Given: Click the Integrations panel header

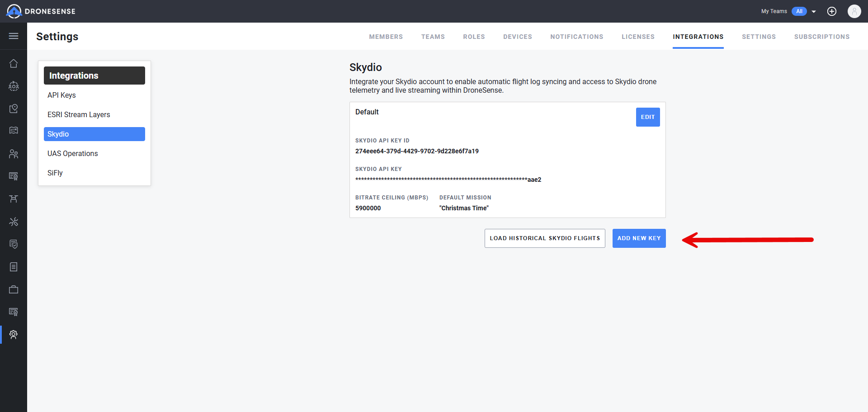Looking at the screenshot, I should click(x=94, y=76).
